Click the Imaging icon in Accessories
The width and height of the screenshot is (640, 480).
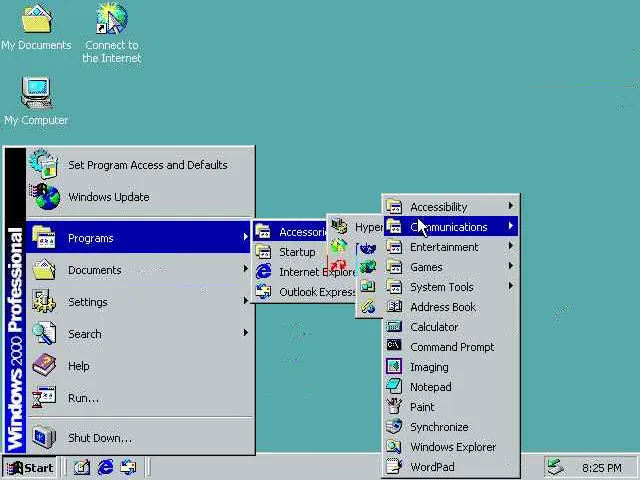[x=394, y=366]
